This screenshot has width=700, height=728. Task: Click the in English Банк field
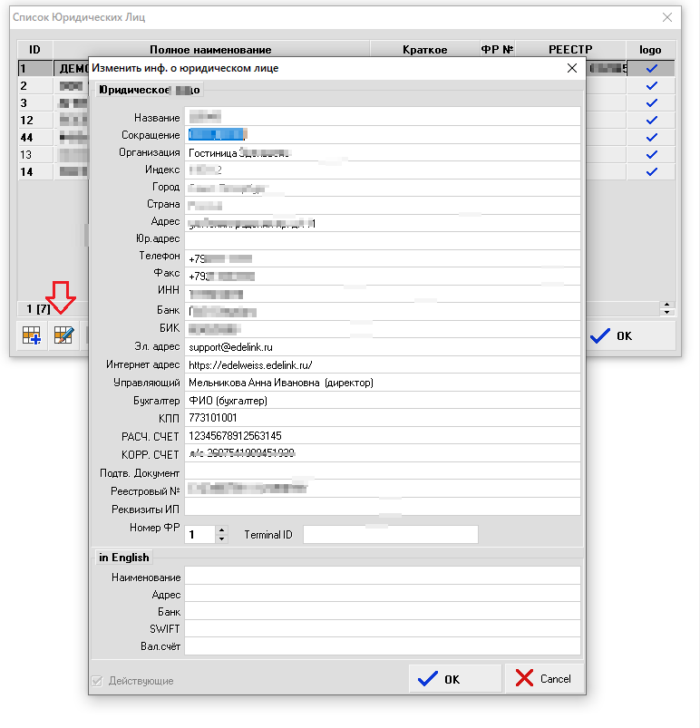coord(383,610)
